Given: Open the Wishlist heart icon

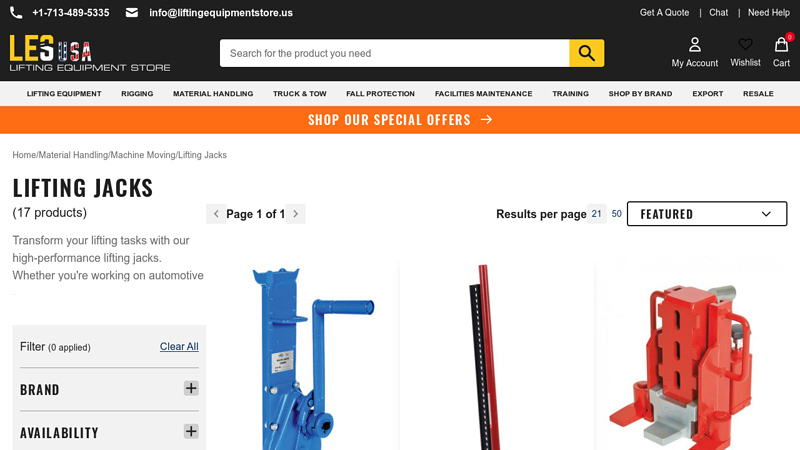Looking at the screenshot, I should [x=745, y=45].
